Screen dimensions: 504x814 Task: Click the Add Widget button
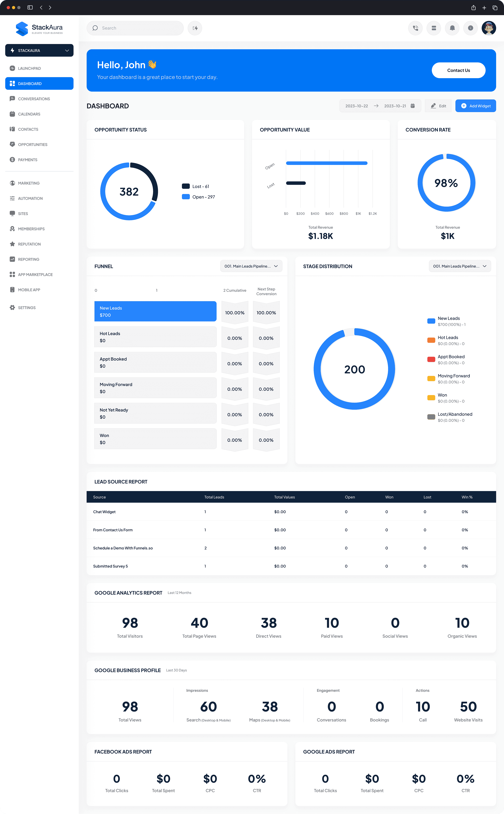click(x=475, y=106)
